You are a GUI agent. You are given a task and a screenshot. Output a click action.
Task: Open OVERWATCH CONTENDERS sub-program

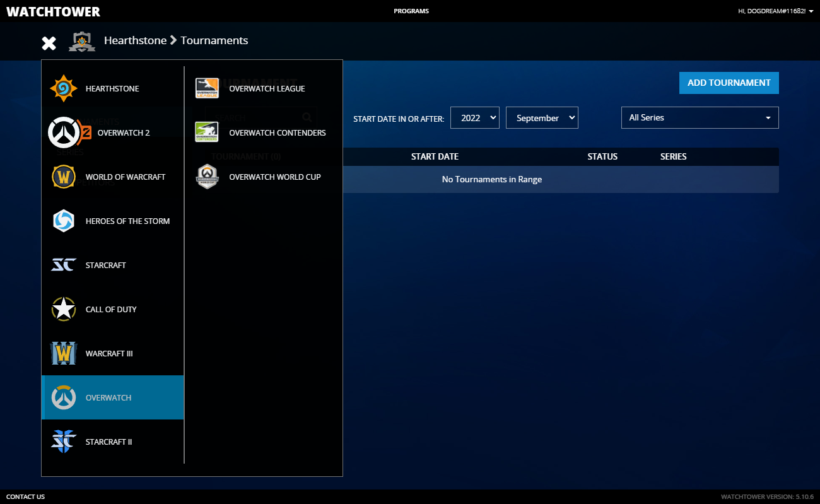pos(278,133)
